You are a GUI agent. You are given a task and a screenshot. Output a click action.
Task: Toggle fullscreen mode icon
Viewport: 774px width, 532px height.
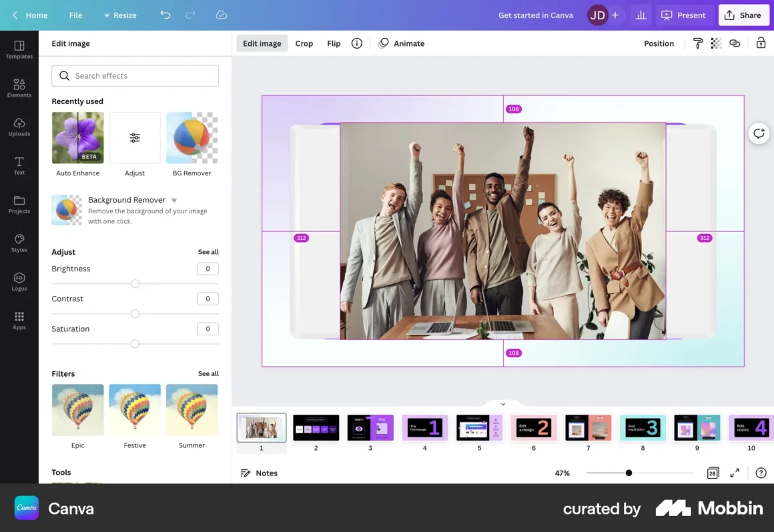tap(735, 473)
